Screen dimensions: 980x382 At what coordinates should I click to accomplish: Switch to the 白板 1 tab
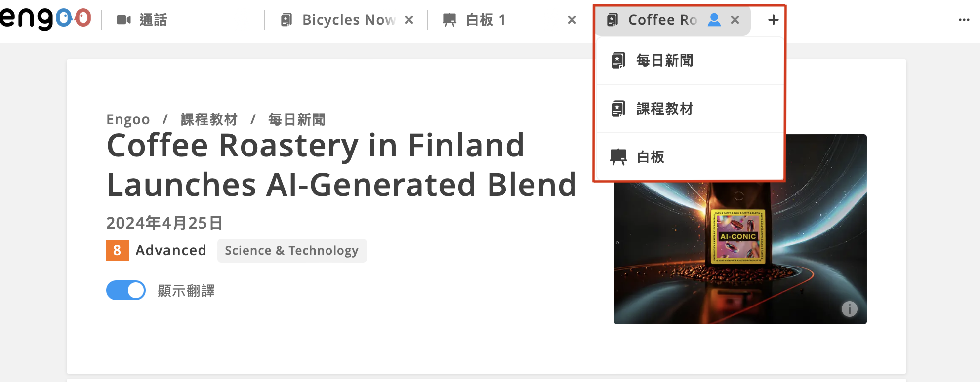click(486, 20)
